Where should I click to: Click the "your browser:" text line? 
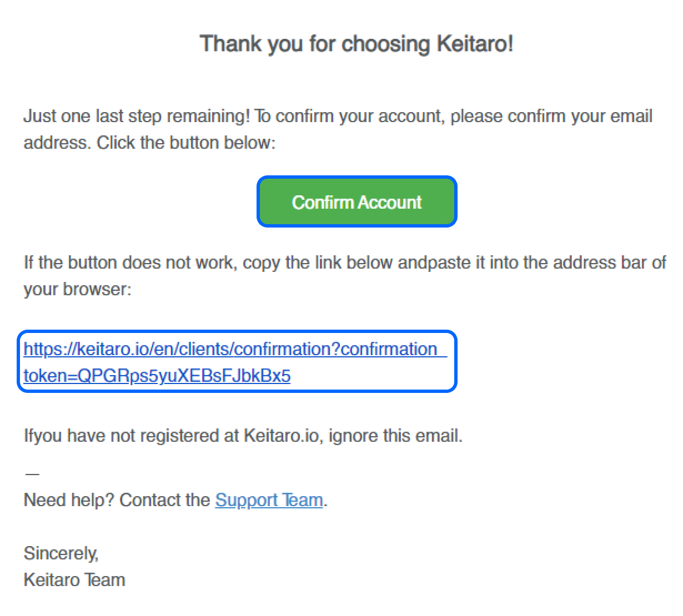[x=77, y=289]
